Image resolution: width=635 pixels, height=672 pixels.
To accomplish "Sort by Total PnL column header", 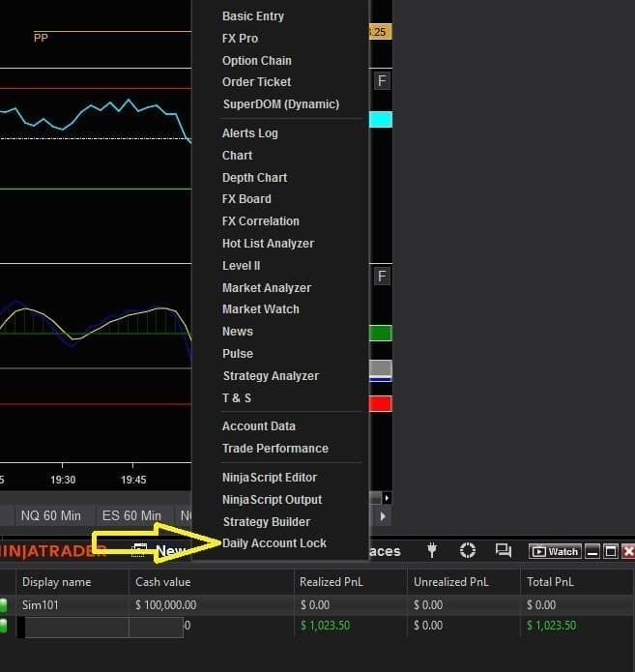I will [x=550, y=582].
